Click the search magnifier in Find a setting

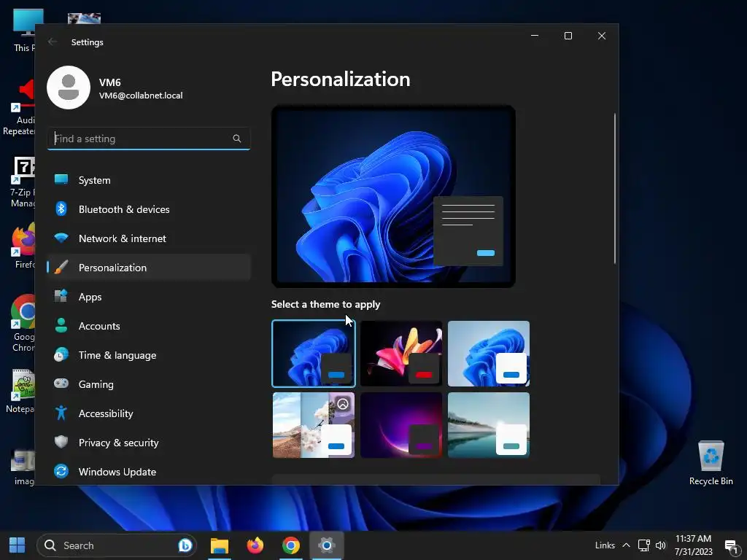pos(237,139)
